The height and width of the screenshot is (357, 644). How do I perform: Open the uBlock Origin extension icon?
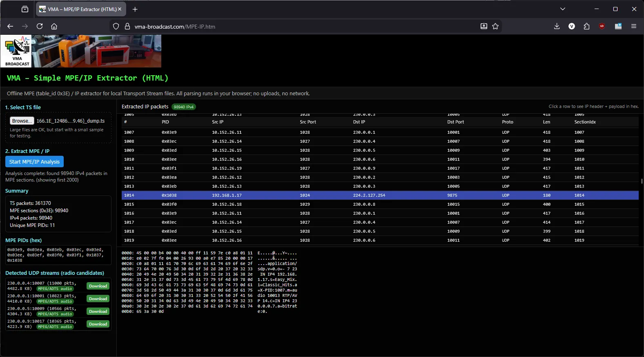coord(602,26)
